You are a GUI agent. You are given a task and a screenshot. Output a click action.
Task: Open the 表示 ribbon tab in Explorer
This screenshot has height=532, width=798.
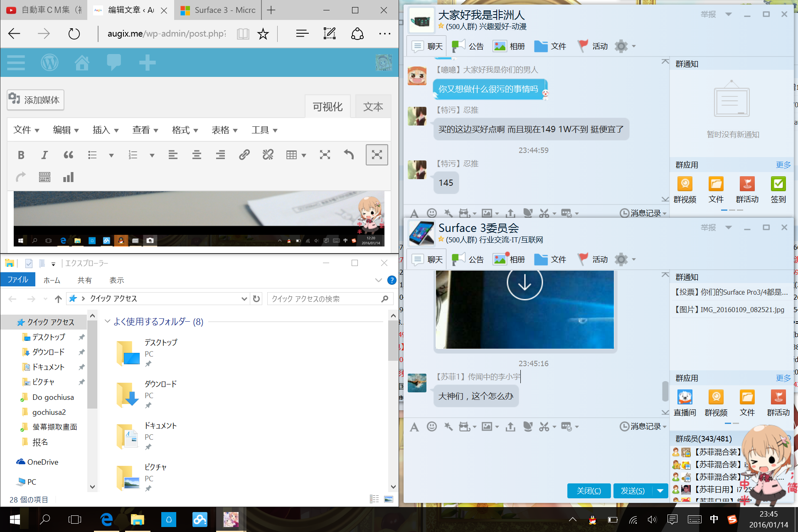pos(116,280)
